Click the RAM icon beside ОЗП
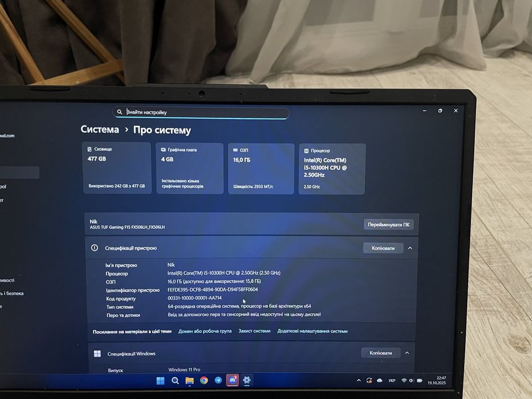The width and height of the screenshot is (532, 399). (x=235, y=150)
